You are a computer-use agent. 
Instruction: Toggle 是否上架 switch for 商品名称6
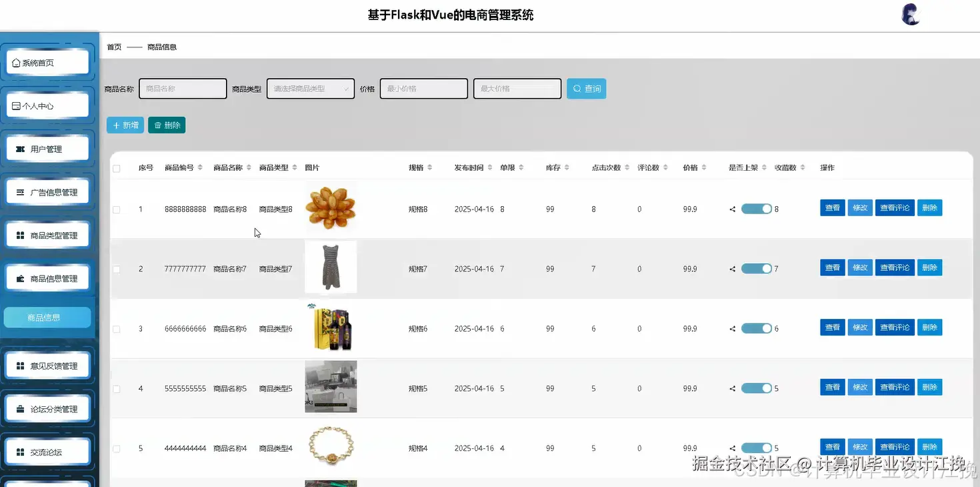coord(756,328)
